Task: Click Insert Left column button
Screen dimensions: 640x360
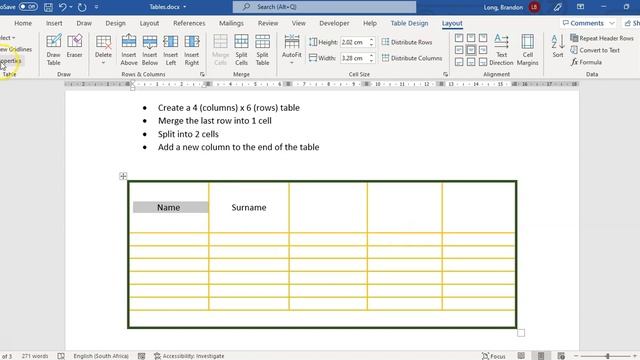Action: tap(171, 50)
